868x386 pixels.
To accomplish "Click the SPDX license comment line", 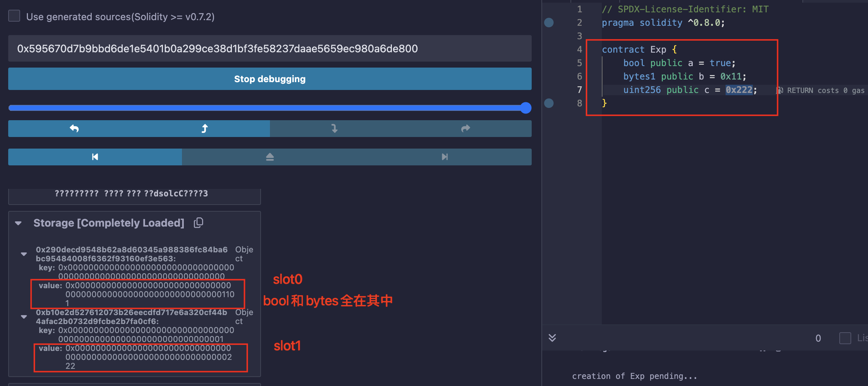I will coord(685,9).
